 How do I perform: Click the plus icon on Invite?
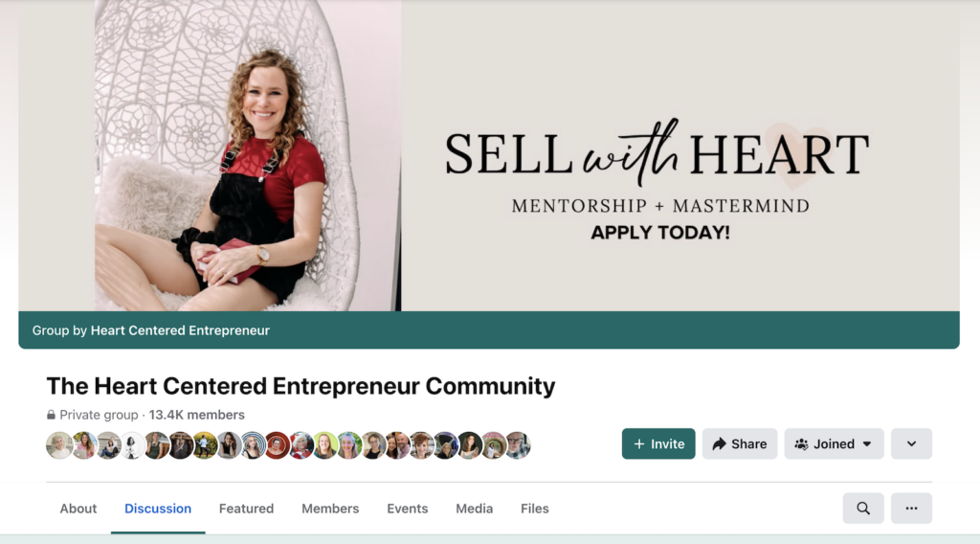click(x=638, y=444)
